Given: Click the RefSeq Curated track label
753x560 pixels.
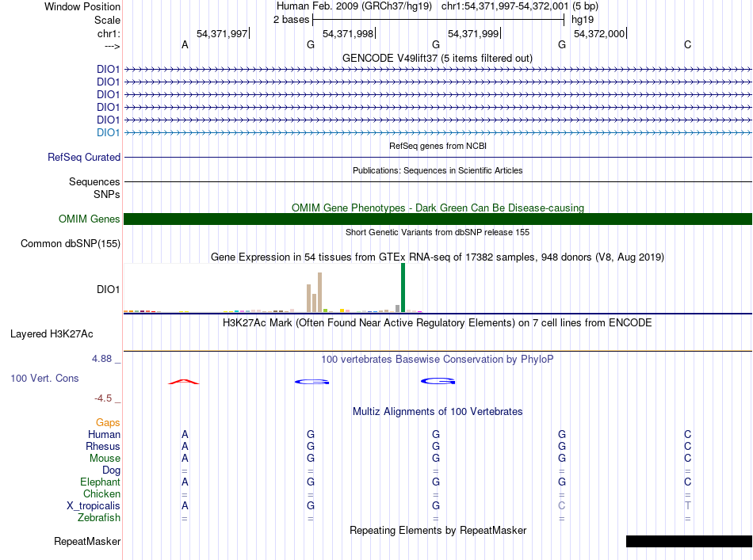Looking at the screenshot, I should point(84,158).
